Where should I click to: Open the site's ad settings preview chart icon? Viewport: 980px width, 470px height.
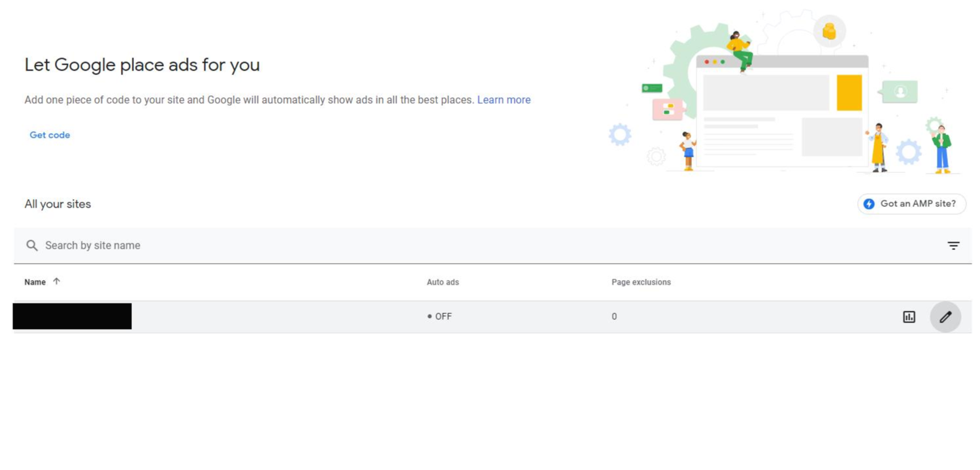click(909, 317)
